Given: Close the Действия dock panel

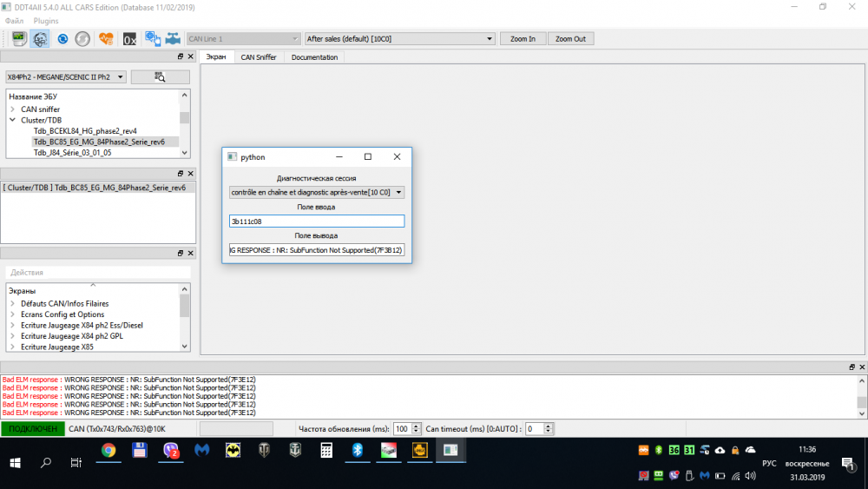Looking at the screenshot, I should (x=190, y=253).
